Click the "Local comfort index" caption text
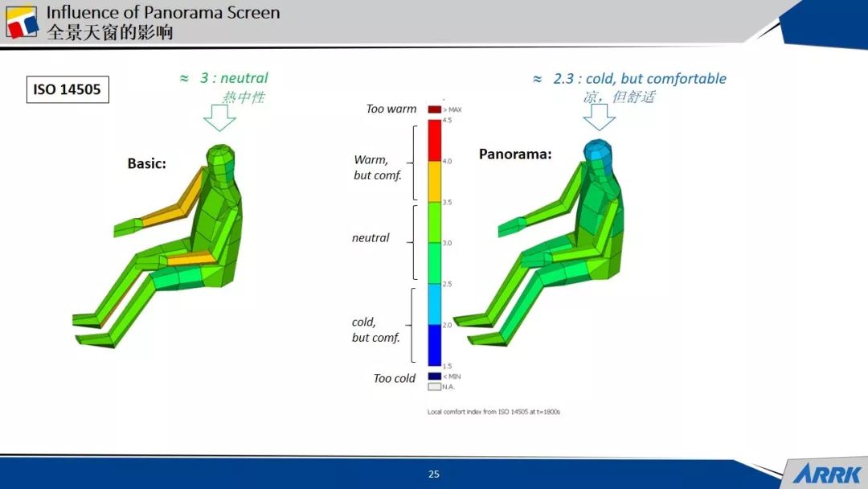 [493, 412]
